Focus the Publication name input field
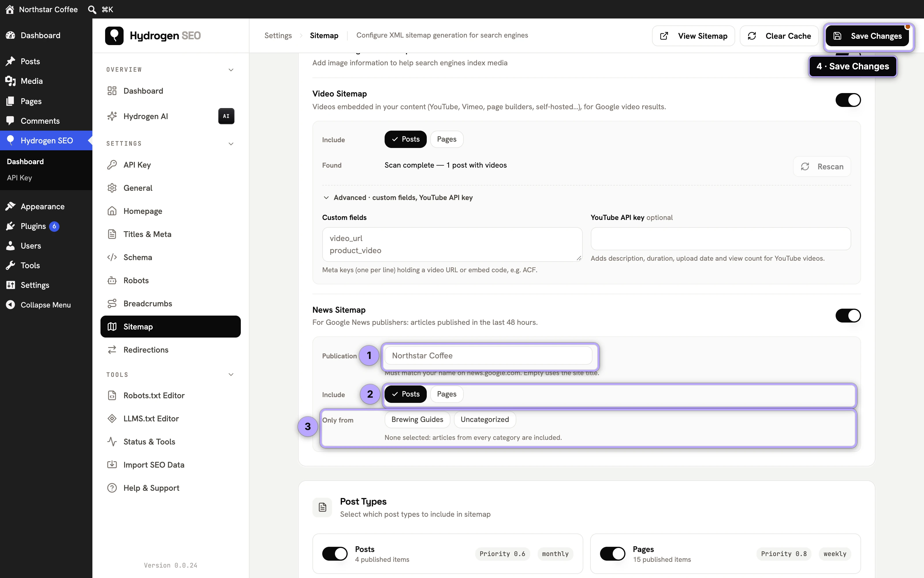924x578 pixels. click(x=488, y=355)
